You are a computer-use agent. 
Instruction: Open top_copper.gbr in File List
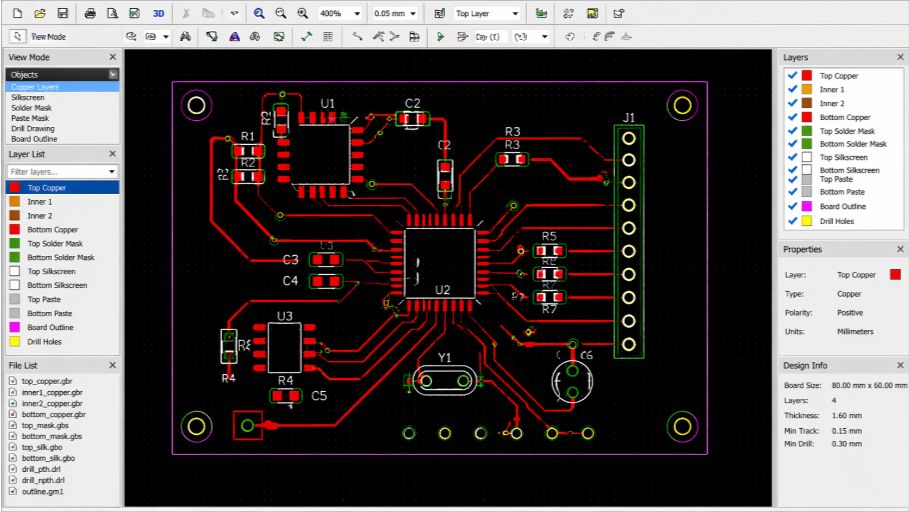tap(48, 381)
